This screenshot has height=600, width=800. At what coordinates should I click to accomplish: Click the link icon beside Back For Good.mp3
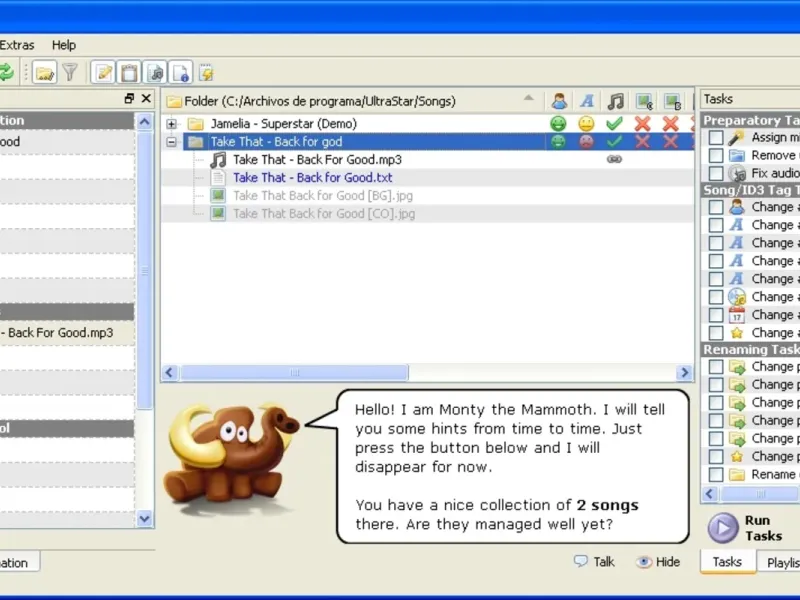click(614, 159)
